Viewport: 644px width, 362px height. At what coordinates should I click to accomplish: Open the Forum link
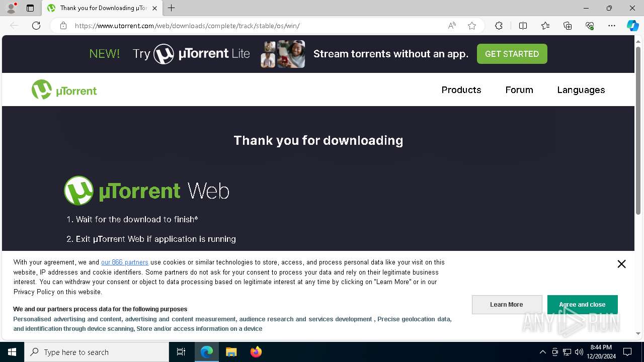(x=519, y=90)
